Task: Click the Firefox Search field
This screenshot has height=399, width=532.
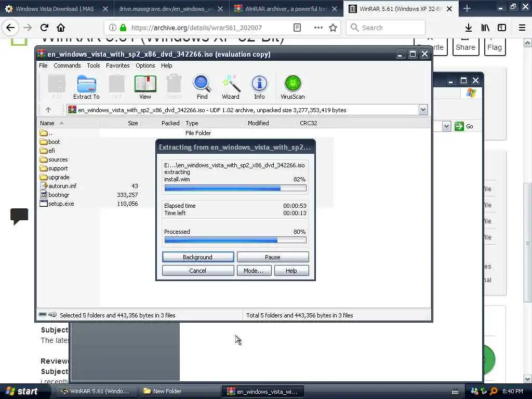Action: tap(386, 28)
